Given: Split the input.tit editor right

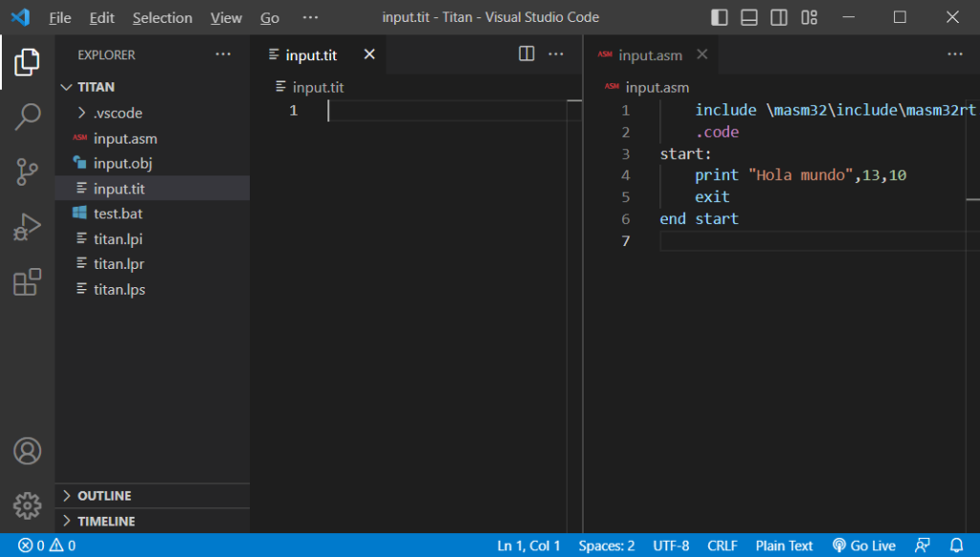Looking at the screenshot, I should (527, 54).
